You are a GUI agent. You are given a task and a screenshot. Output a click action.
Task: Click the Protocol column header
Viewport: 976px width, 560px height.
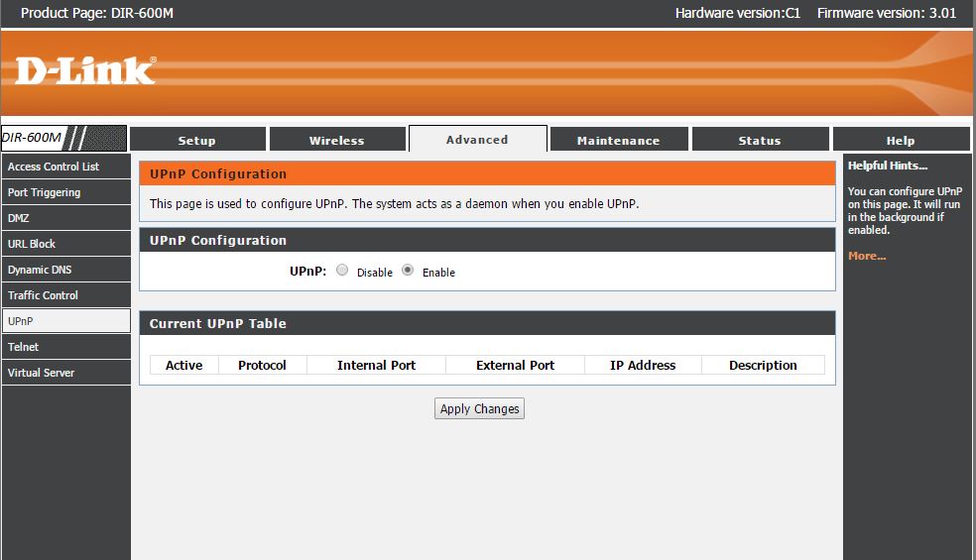(262, 366)
